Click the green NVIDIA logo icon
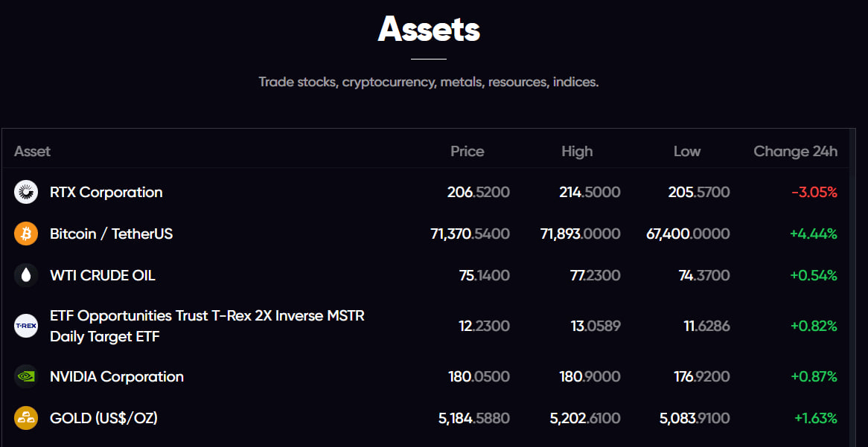Screen dimensions: 868x447 pos(26,376)
